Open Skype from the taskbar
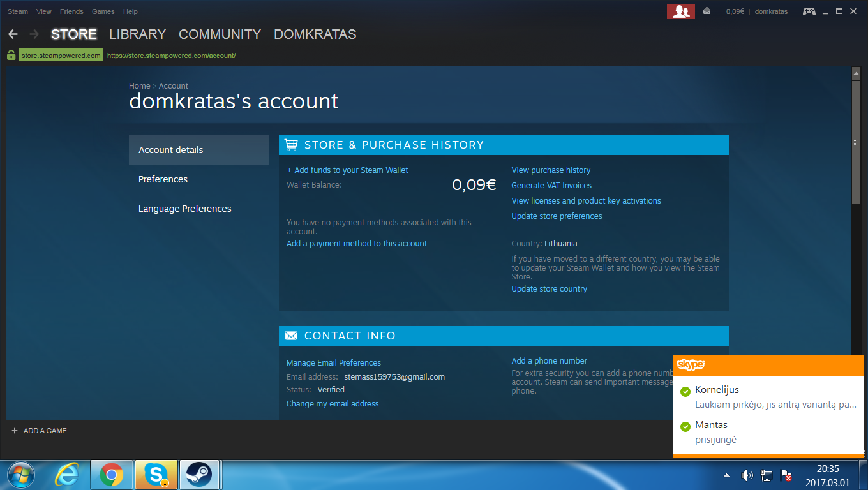Image resolution: width=868 pixels, height=490 pixels. [x=156, y=475]
